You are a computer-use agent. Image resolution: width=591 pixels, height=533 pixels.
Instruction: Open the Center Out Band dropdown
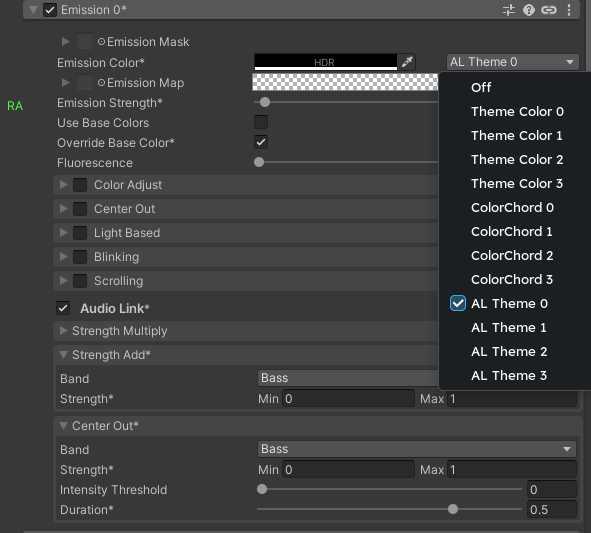[416, 449]
